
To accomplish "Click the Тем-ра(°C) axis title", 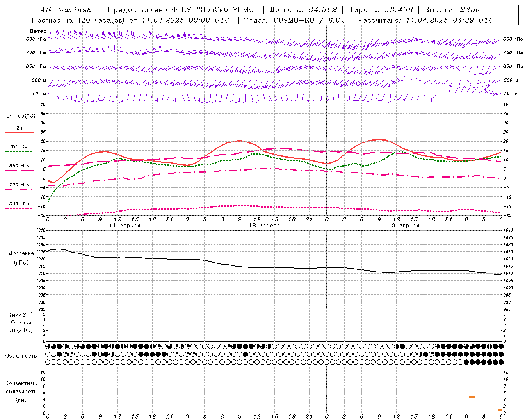I will pyautogui.click(x=19, y=116).
